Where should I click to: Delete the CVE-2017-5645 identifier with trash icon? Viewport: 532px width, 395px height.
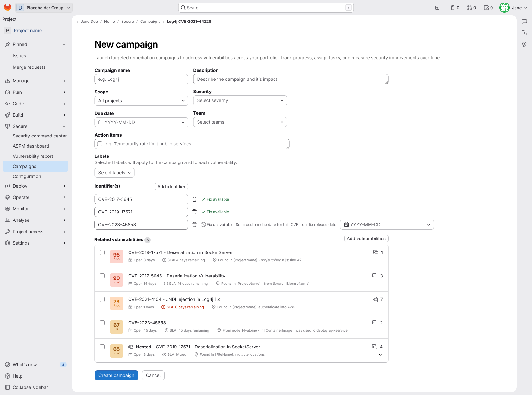194,199
